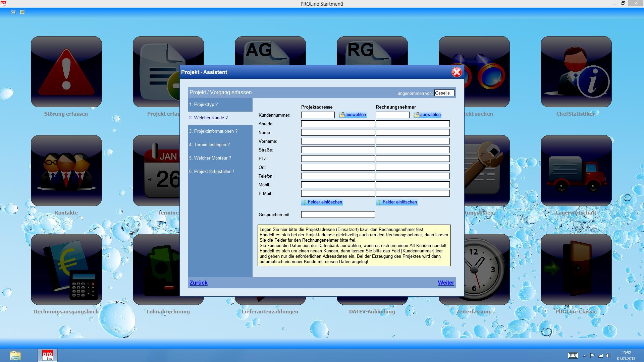The image size is (644, 362).
Task: Click the Zurück link
Action: [x=199, y=283]
